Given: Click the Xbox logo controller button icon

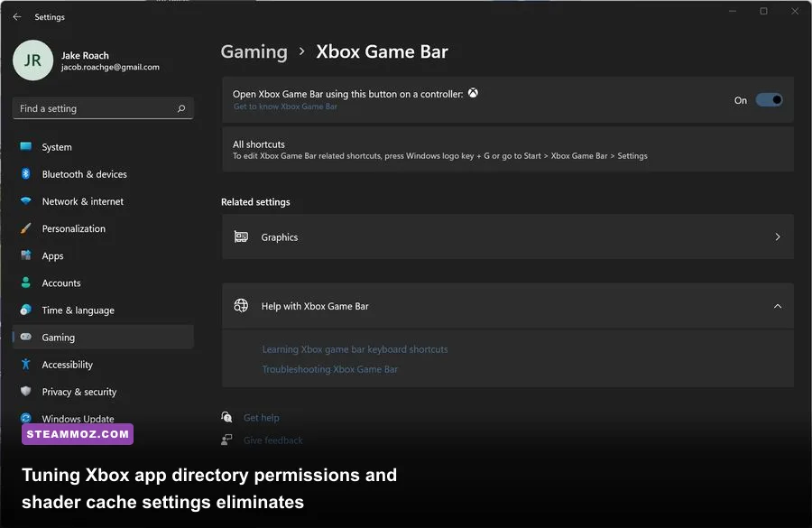Looking at the screenshot, I should point(473,93).
